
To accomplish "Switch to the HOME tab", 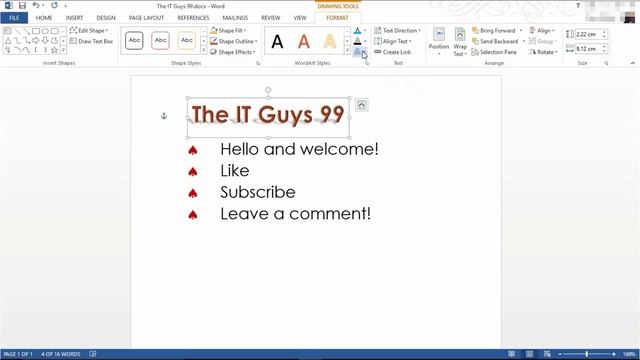I will pyautogui.click(x=44, y=18).
